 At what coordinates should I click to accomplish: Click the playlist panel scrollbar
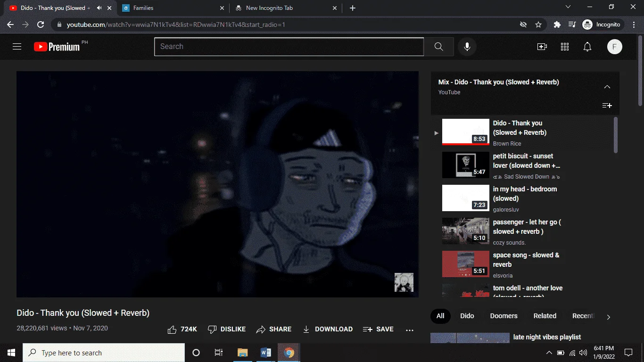[x=616, y=135]
